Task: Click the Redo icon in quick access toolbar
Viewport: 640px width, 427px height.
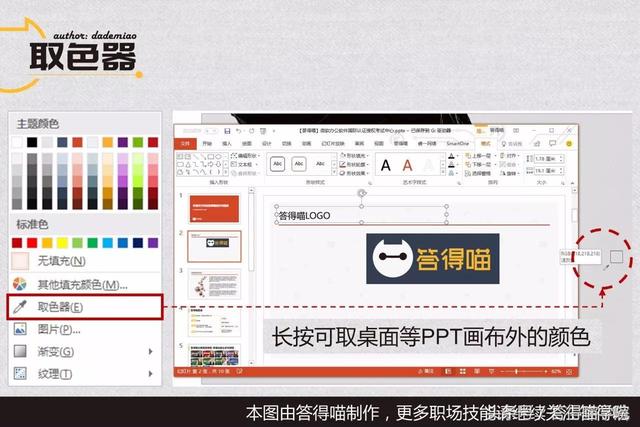Action: point(251,131)
